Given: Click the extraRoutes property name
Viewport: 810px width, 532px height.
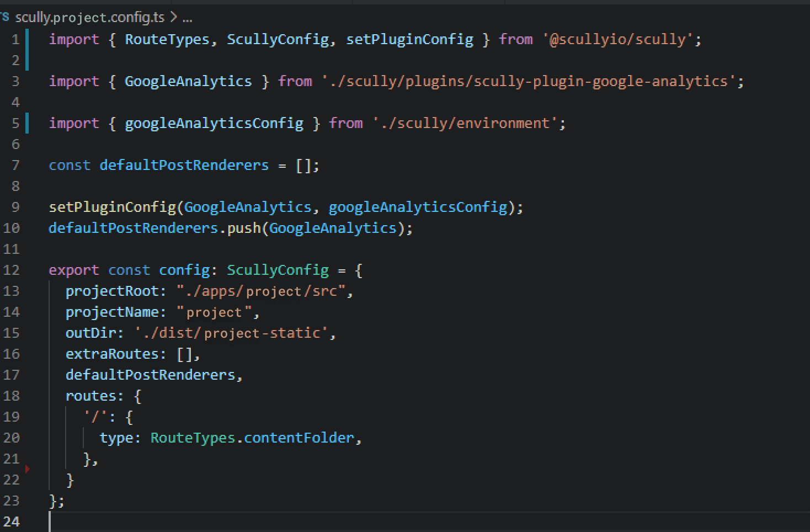Looking at the screenshot, I should pos(112,354).
